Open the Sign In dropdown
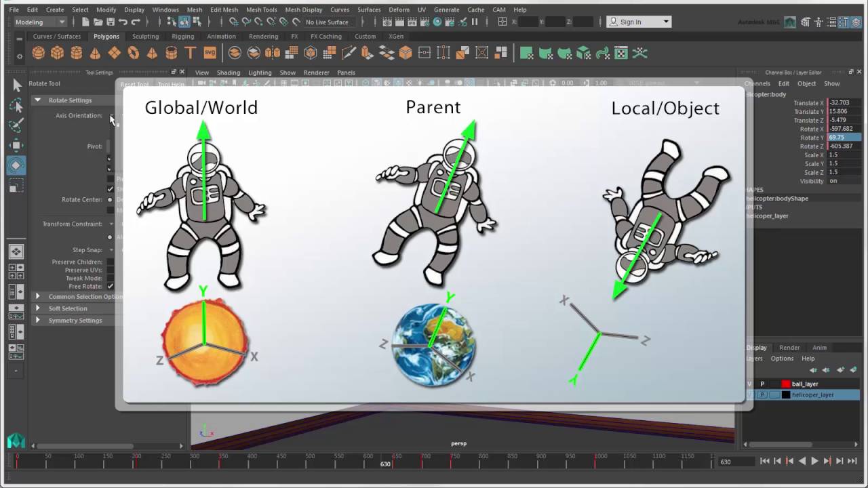 pyautogui.click(x=638, y=22)
